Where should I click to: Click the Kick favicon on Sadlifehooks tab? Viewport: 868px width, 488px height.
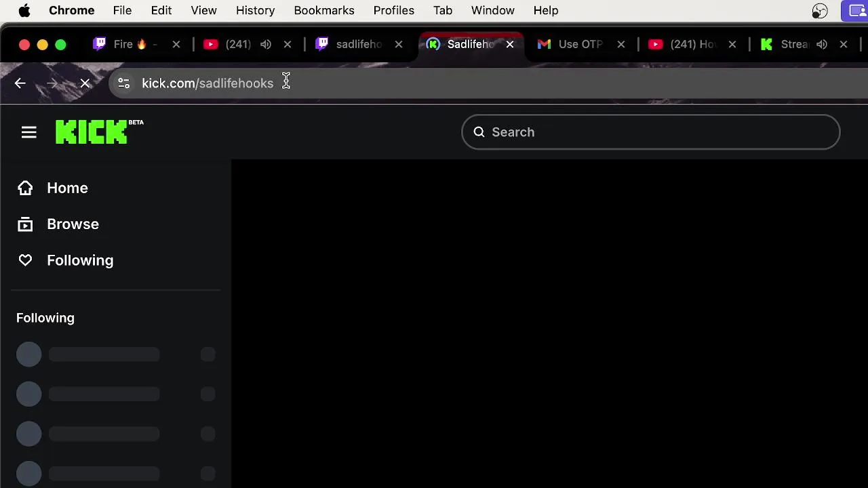pos(433,44)
